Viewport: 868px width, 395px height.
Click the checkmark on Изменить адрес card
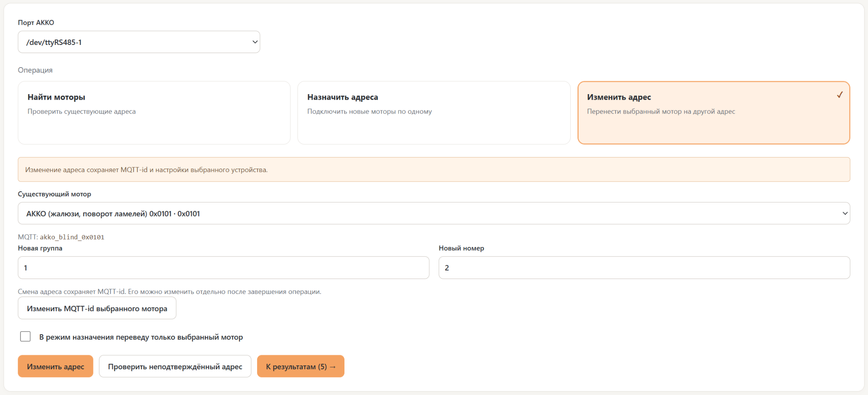pos(840,95)
